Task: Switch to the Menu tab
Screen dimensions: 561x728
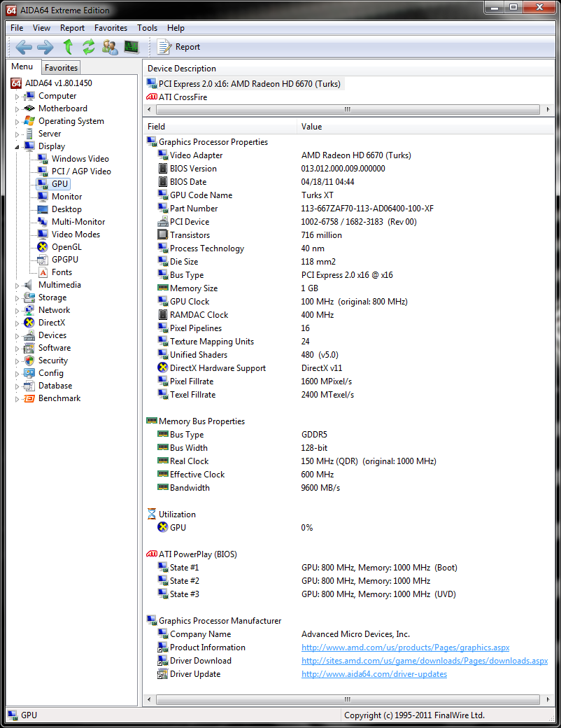Action: [22, 66]
